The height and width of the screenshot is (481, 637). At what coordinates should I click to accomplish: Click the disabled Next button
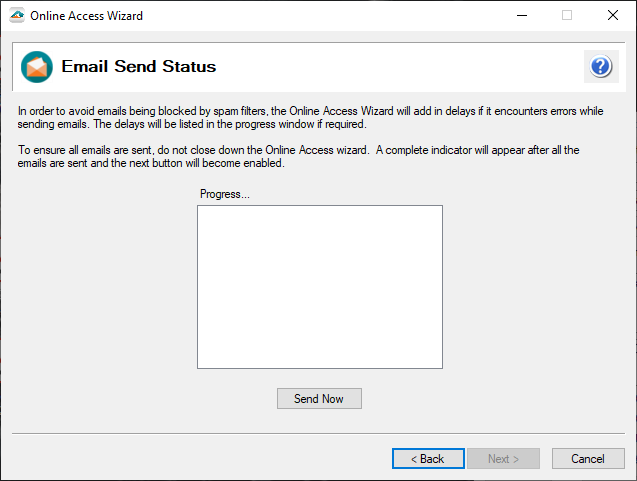503,459
